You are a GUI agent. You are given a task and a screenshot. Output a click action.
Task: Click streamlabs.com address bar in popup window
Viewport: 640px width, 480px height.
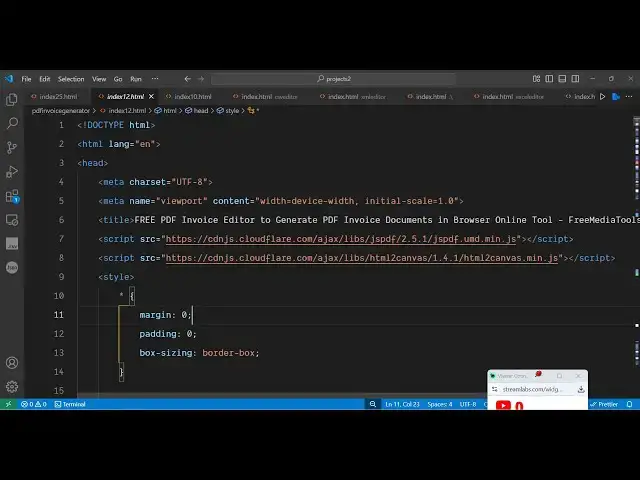click(533, 389)
